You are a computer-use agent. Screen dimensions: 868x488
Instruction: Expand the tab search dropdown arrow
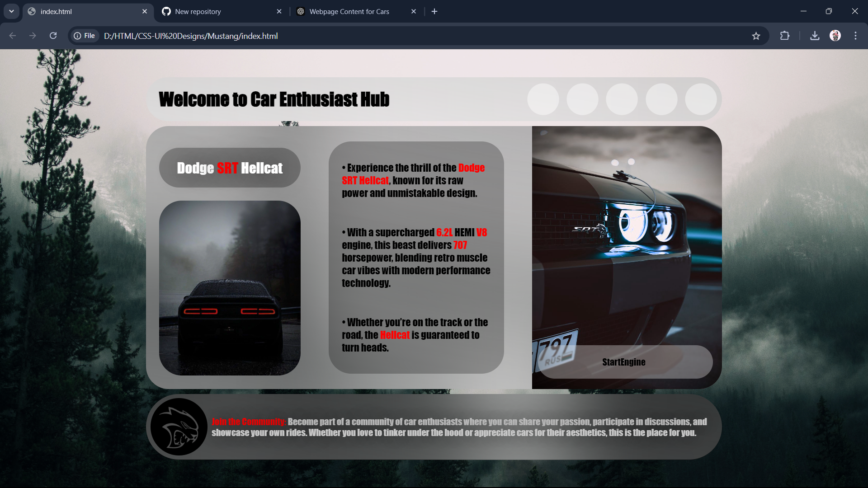[x=11, y=11]
